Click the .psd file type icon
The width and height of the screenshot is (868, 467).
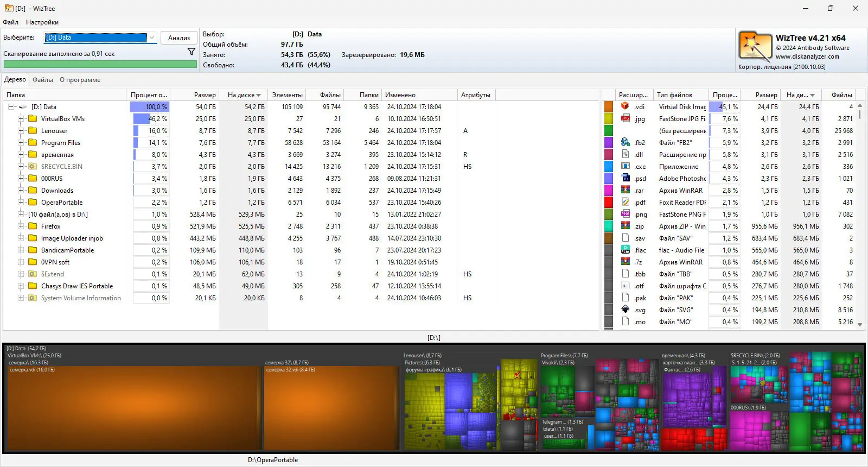(x=626, y=178)
